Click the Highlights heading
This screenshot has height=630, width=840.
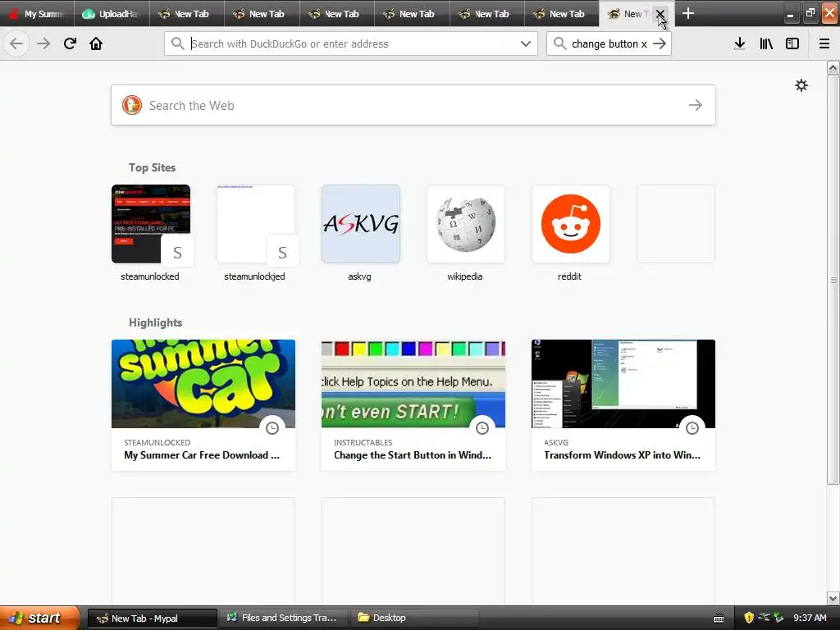click(155, 322)
